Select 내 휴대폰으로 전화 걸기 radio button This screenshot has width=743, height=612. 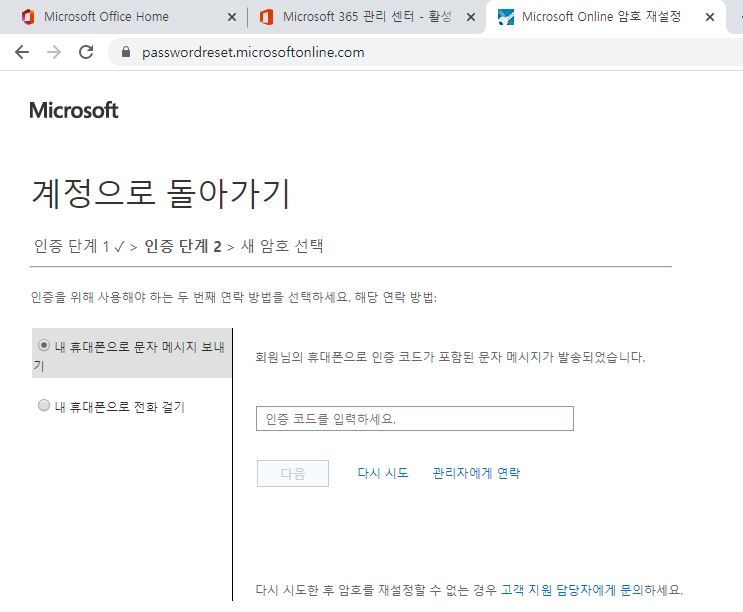click(44, 405)
